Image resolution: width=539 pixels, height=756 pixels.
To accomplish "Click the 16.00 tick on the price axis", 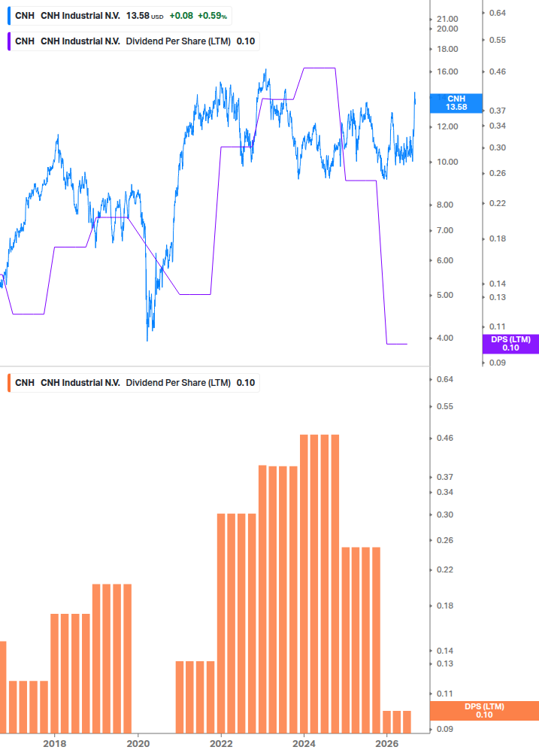I will [447, 72].
